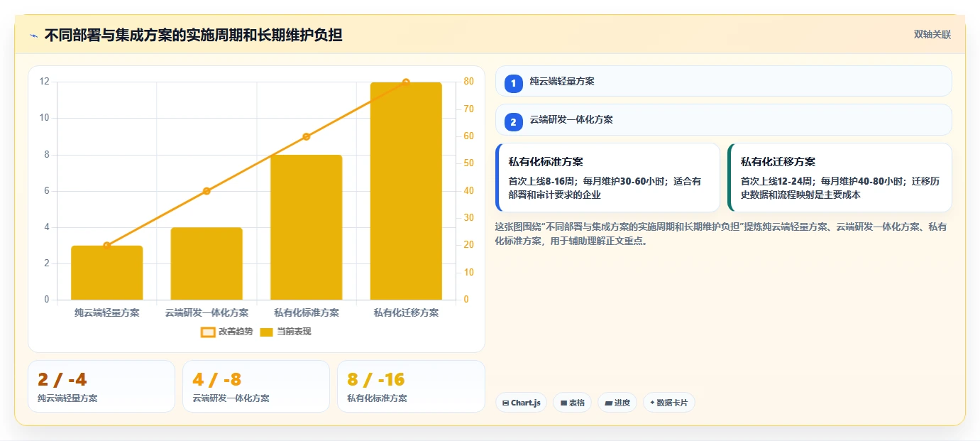
Task: Click the 双轴关联 label in the header
Action: [932, 35]
